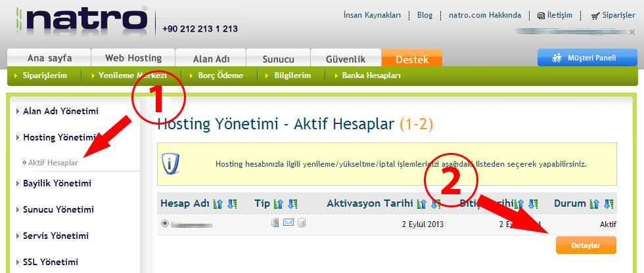The width and height of the screenshot is (644, 273).
Task: Select the hosting account radio button
Action: (165, 223)
